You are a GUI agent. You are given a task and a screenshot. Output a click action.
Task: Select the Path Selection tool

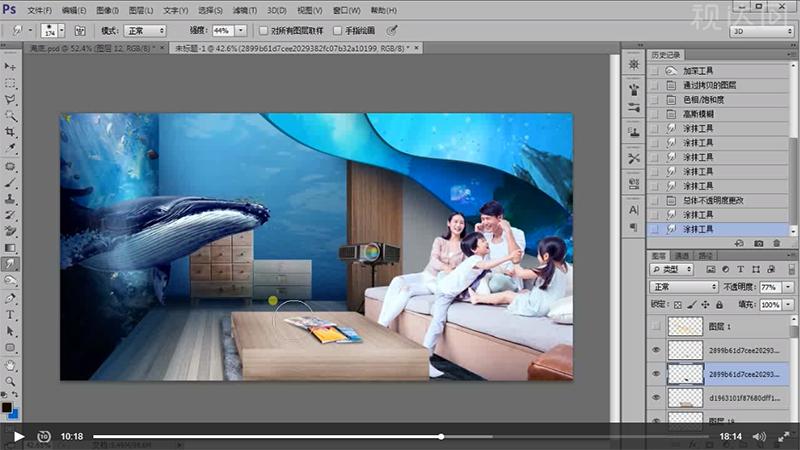click(10, 331)
